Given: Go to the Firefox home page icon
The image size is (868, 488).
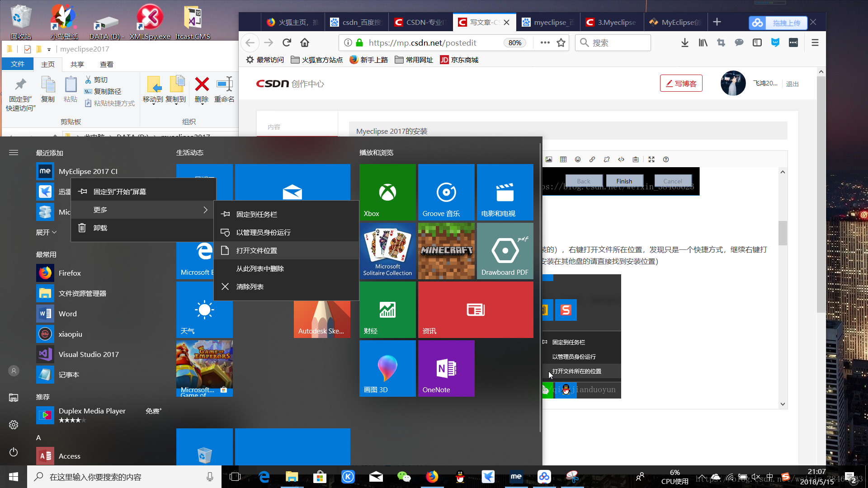Looking at the screenshot, I should pyautogui.click(x=305, y=42).
